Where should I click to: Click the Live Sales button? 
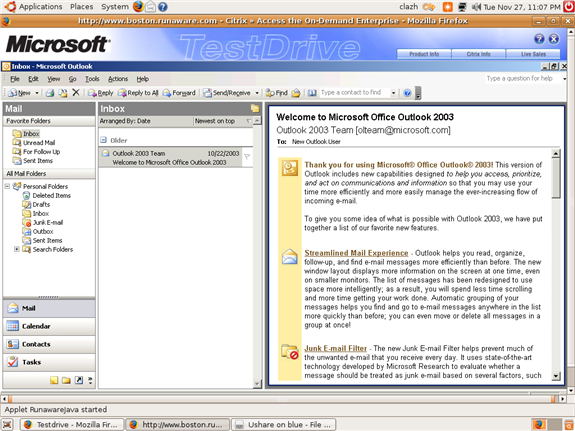coord(533,54)
